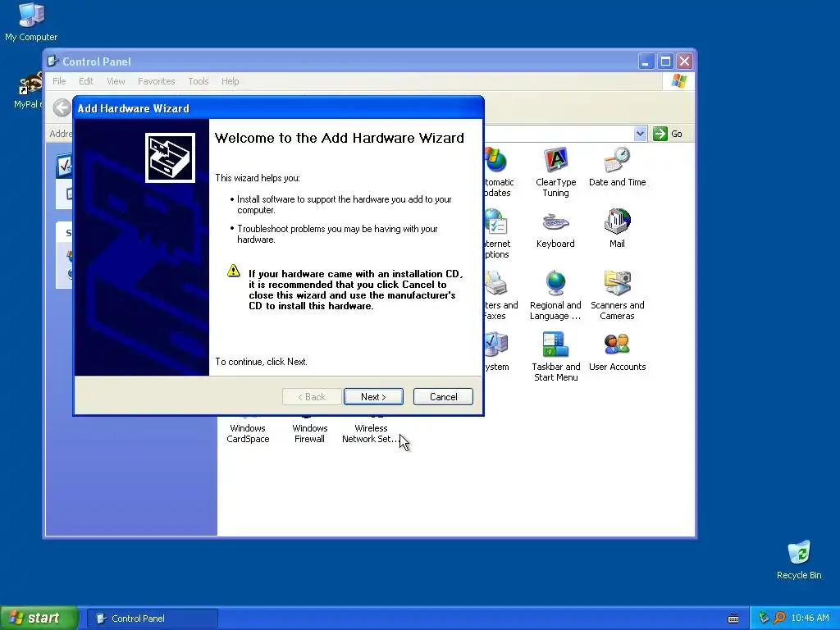Click the Control Panel title bar icon
840x630 pixels.
point(52,61)
